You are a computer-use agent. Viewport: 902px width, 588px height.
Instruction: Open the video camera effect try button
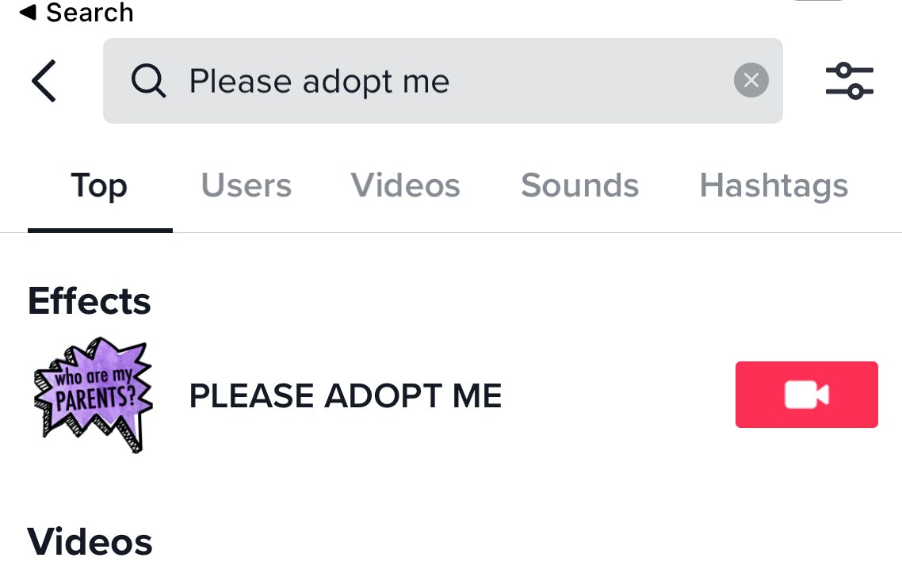806,394
